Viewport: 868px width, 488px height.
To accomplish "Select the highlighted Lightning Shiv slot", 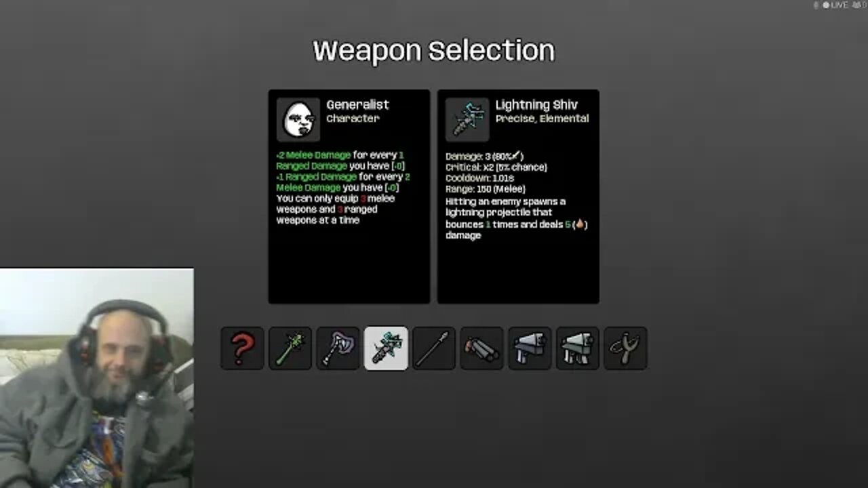I will pos(386,348).
